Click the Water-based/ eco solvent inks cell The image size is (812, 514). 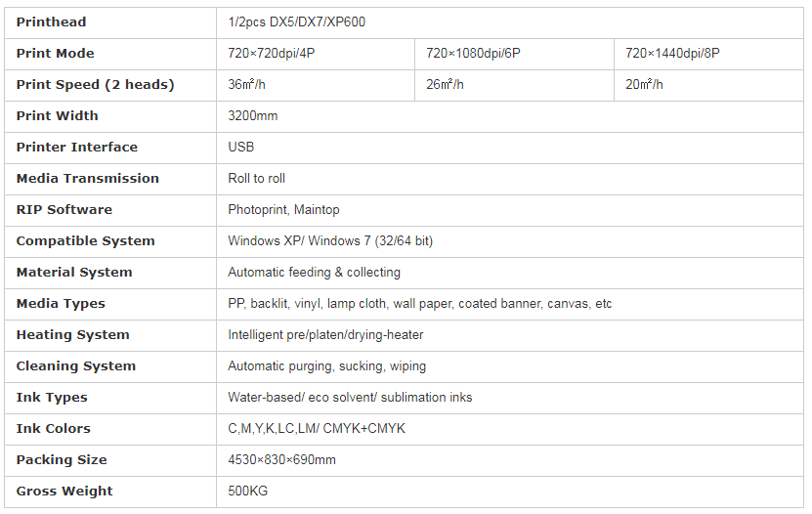[x=509, y=398]
